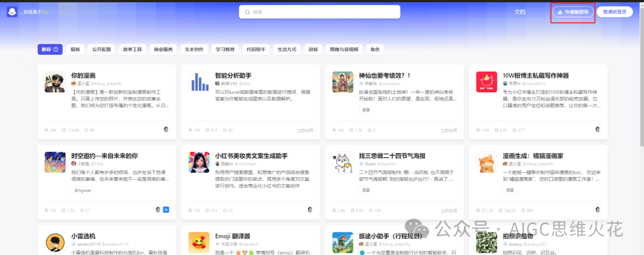
Task: Switch to the 文本创作 tab
Action: click(194, 49)
